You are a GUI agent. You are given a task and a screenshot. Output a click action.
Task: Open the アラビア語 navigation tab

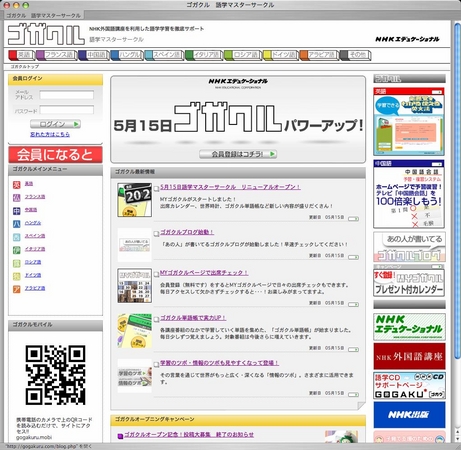319,55
